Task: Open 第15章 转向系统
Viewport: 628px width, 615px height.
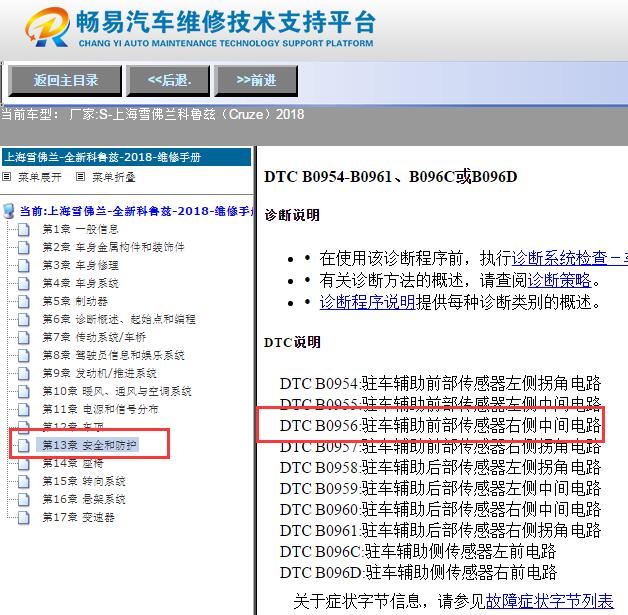Action: (x=84, y=481)
